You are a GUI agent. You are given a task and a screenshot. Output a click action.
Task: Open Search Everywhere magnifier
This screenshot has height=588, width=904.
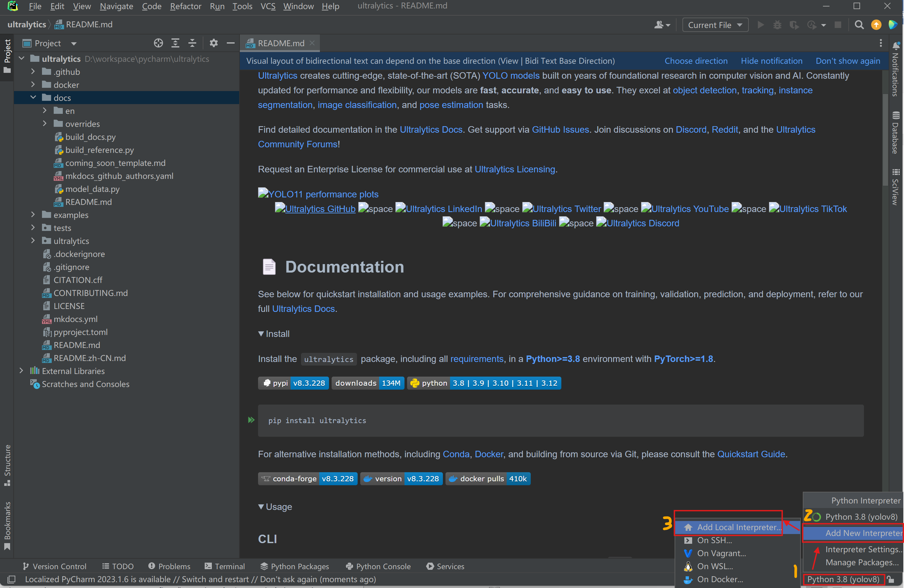point(859,25)
